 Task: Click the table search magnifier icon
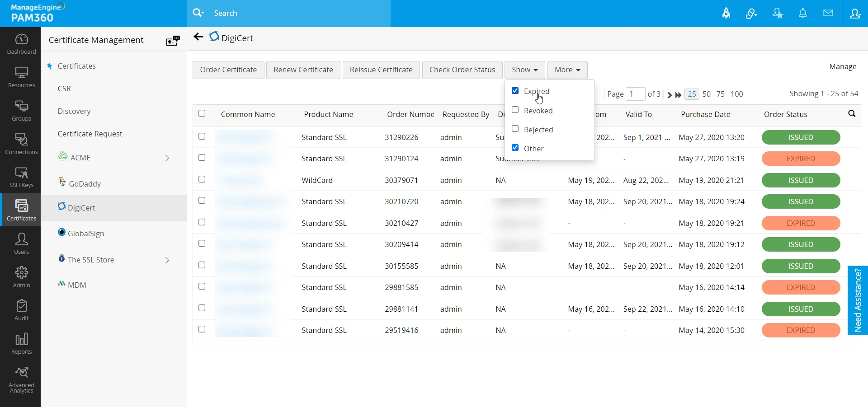click(x=852, y=114)
